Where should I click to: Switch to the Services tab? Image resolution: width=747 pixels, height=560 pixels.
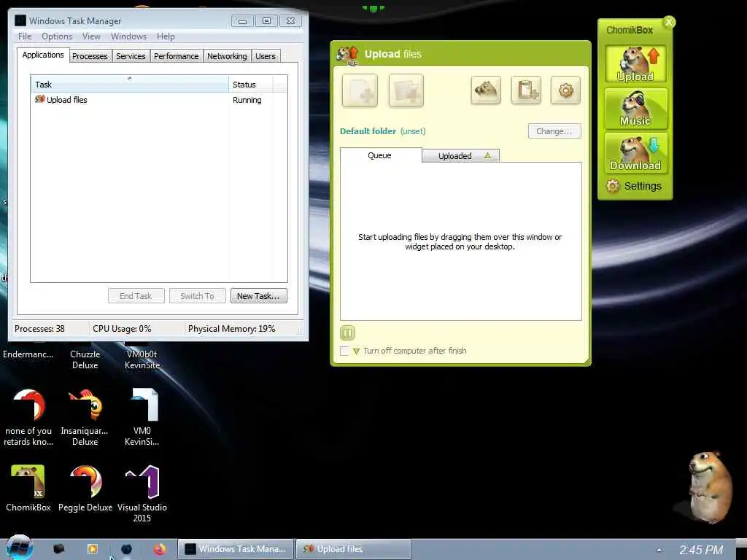point(131,56)
